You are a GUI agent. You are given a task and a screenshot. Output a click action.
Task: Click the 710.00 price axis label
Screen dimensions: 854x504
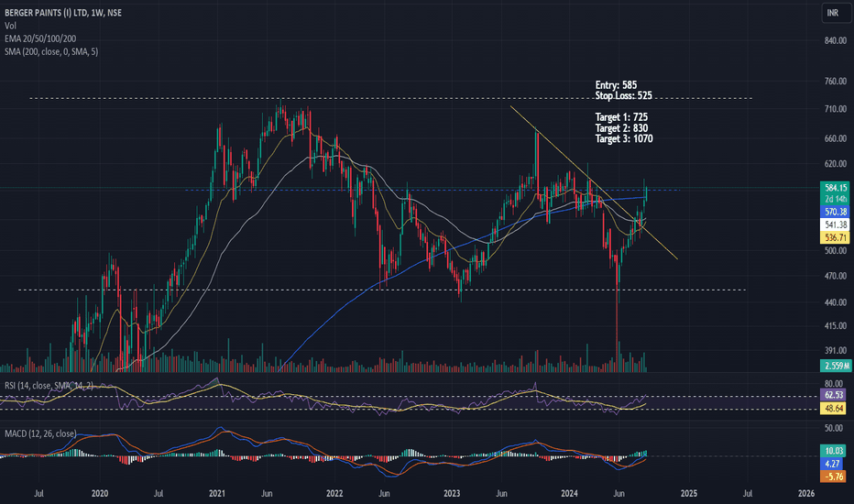point(836,109)
